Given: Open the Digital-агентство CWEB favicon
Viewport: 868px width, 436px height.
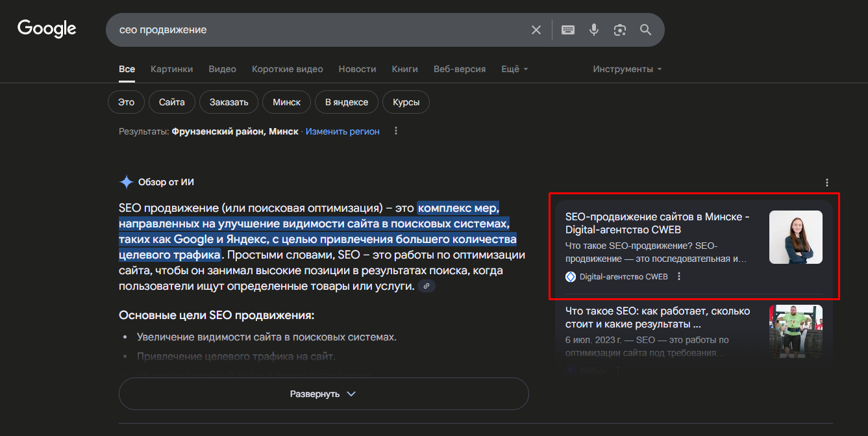Looking at the screenshot, I should (571, 277).
